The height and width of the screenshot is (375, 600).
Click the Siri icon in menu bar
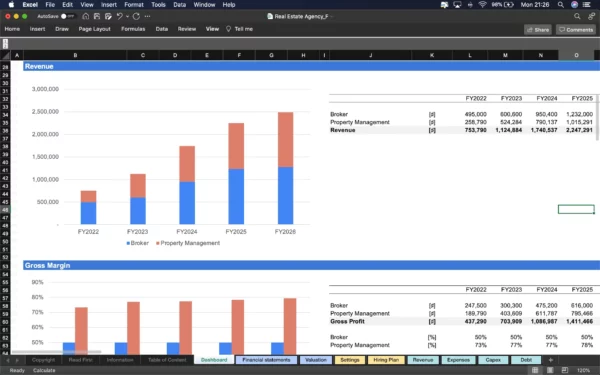(574, 5)
